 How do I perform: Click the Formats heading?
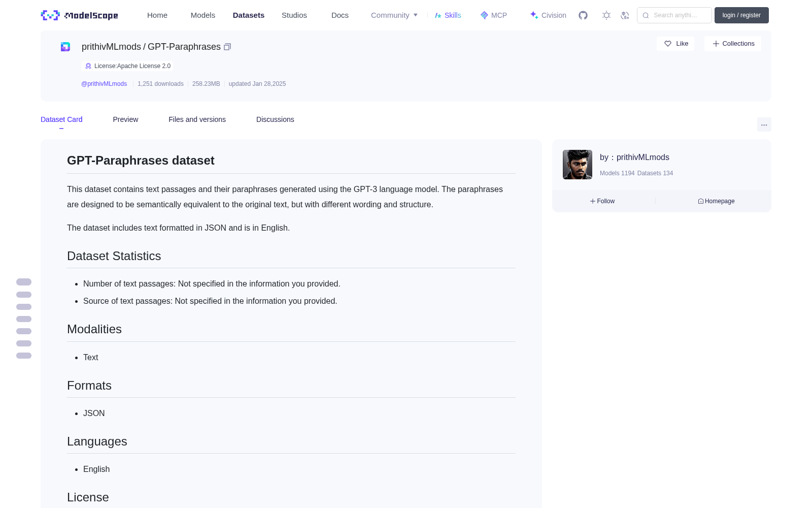coord(89,386)
